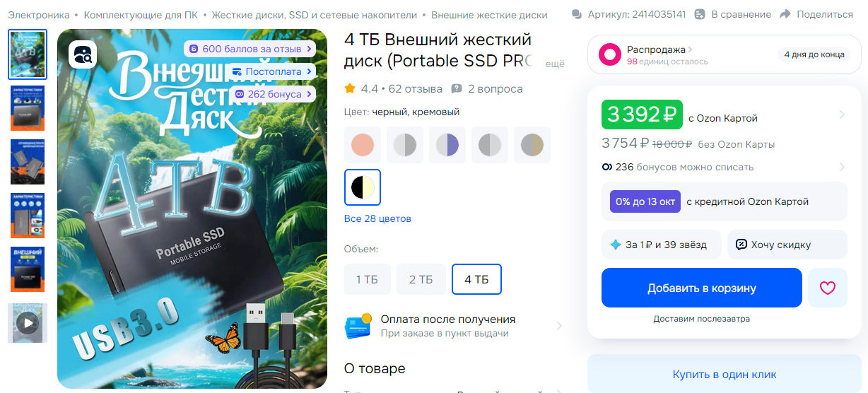
Task: Select the 2 ТБ volume option
Action: (x=421, y=279)
